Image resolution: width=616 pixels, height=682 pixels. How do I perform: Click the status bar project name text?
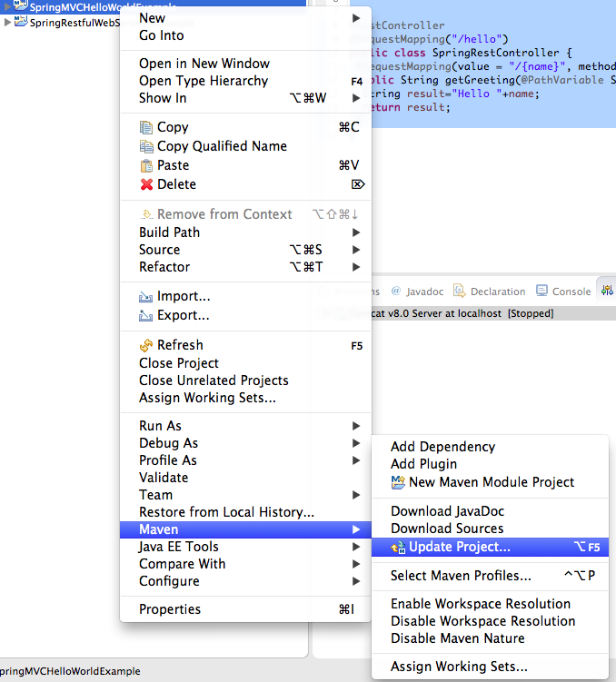[70, 671]
